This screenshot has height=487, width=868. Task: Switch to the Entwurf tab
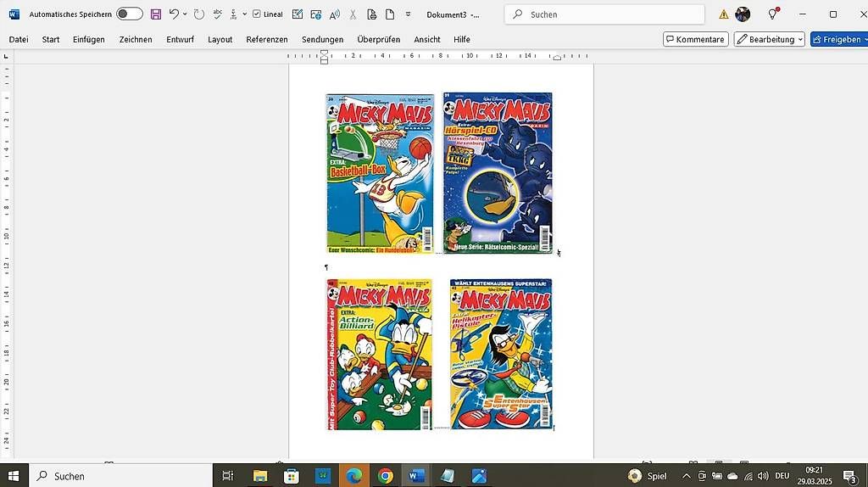coord(180,39)
